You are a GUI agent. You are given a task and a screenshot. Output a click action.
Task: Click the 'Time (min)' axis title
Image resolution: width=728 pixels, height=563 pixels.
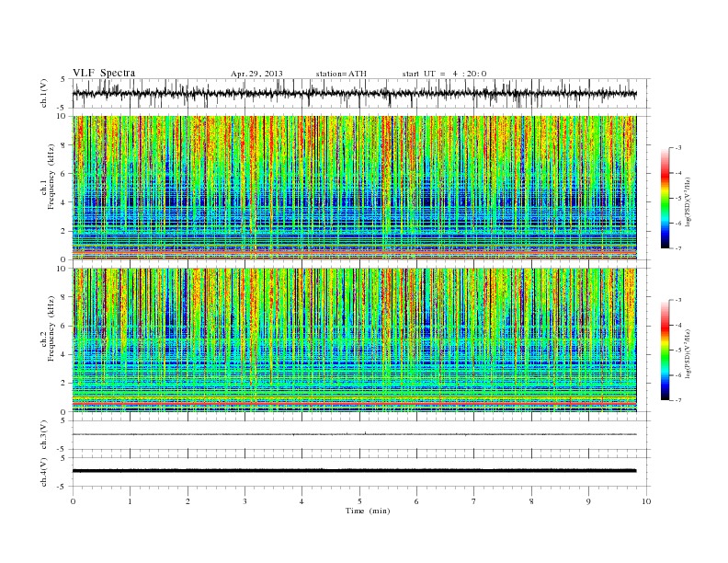(x=368, y=511)
